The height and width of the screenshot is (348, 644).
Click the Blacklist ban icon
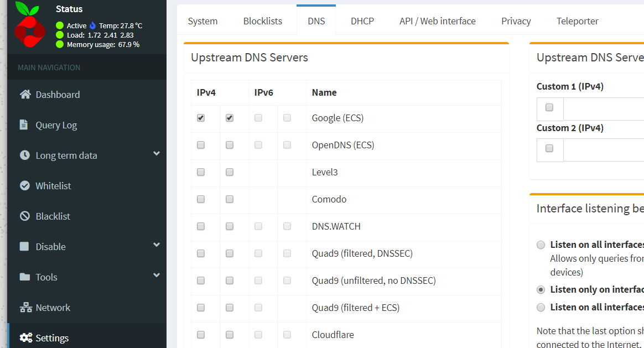click(25, 216)
